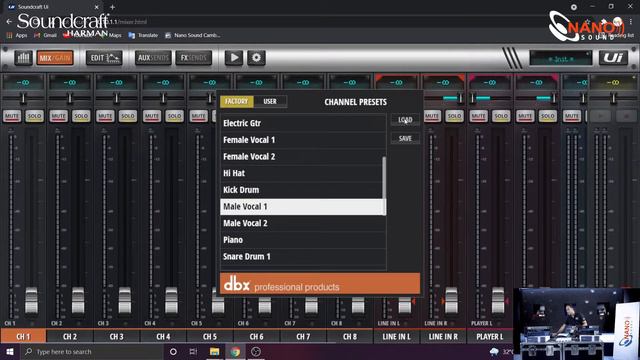The height and width of the screenshot is (360, 640).
Task: Open Chrome from the taskbar
Action: tap(235, 351)
